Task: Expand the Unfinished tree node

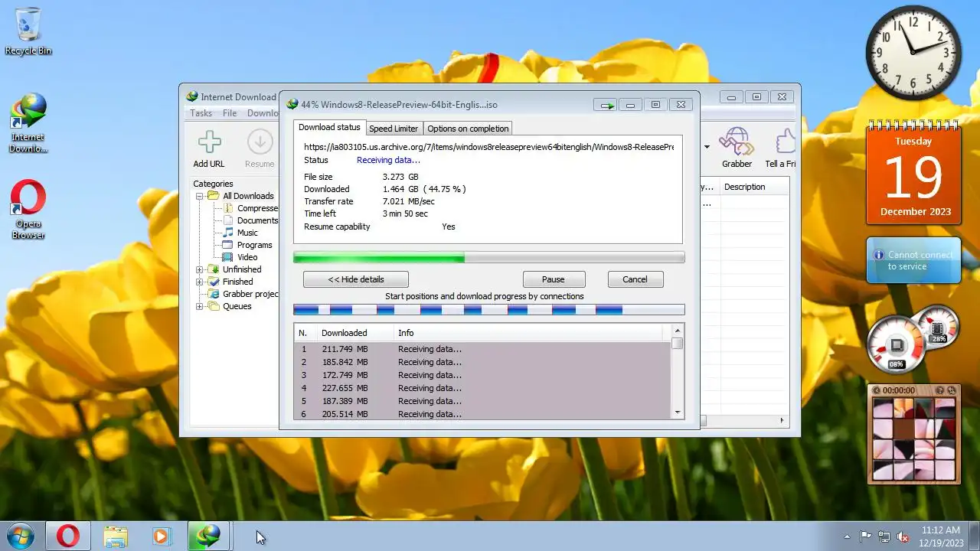Action: [x=200, y=269]
